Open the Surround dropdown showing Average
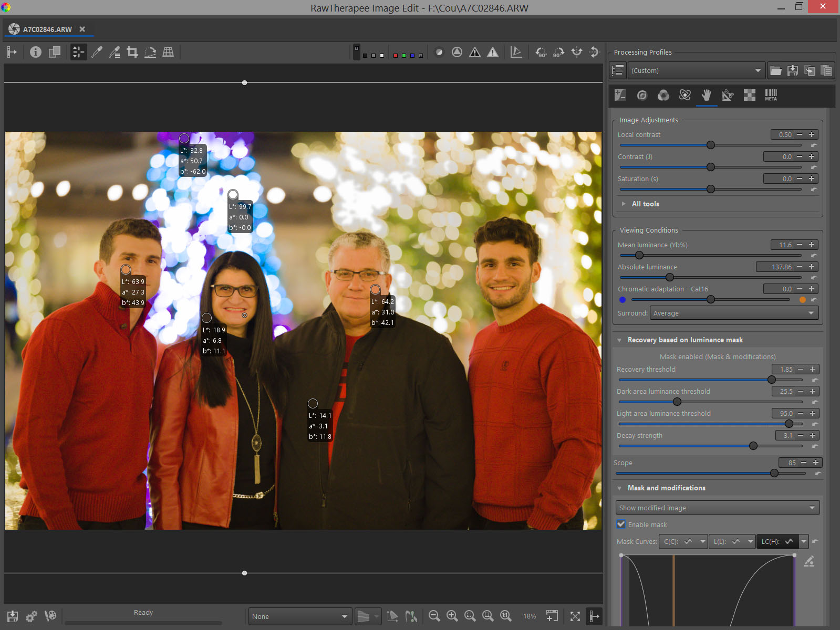 click(734, 313)
